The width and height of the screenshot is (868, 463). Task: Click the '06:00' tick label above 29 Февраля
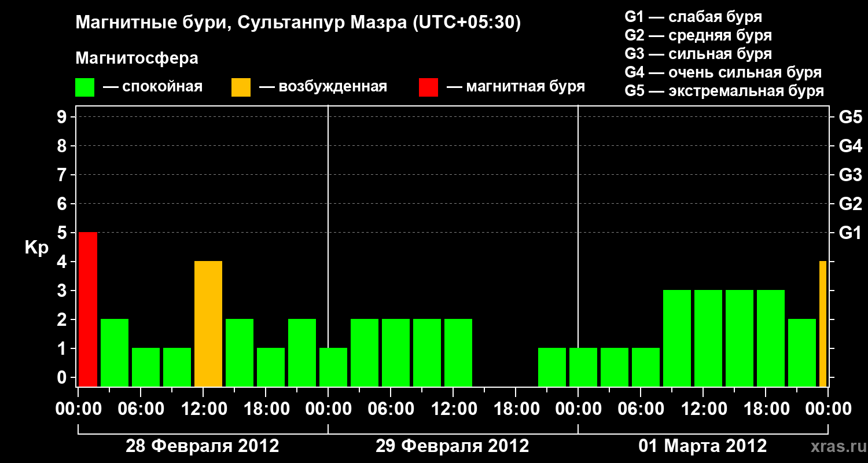click(x=391, y=409)
